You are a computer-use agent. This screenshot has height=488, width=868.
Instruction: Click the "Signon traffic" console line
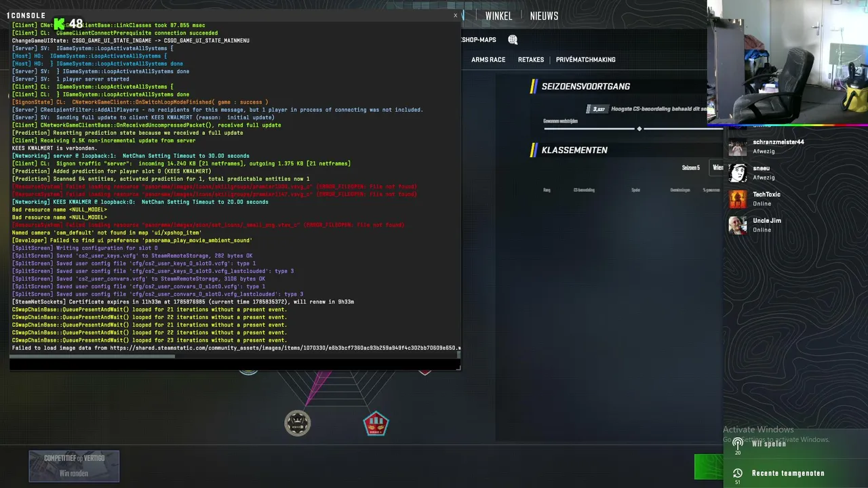click(x=181, y=163)
